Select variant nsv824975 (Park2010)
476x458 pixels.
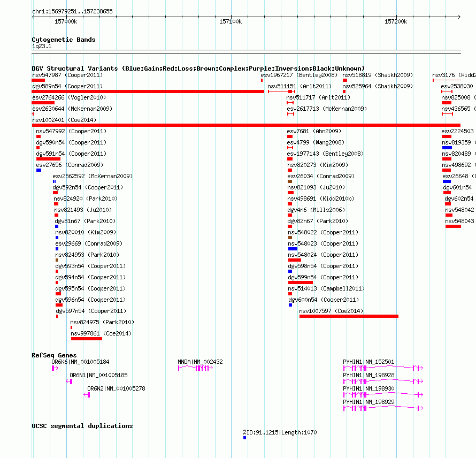(102, 322)
